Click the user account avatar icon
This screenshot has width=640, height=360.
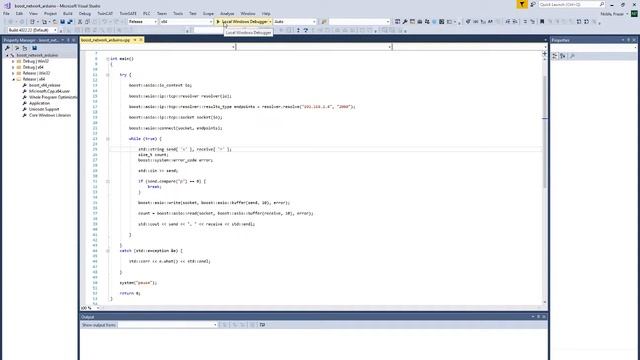coord(634,13)
